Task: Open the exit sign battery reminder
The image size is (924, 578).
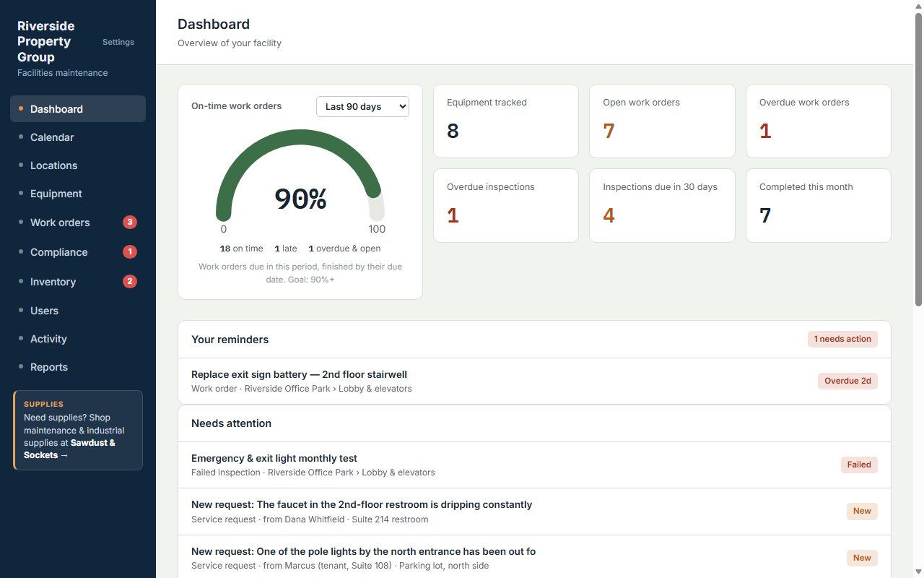Action: [x=534, y=381]
